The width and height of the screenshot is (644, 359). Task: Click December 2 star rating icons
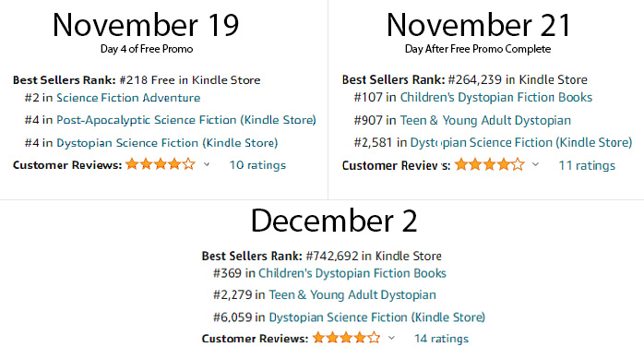tap(346, 338)
